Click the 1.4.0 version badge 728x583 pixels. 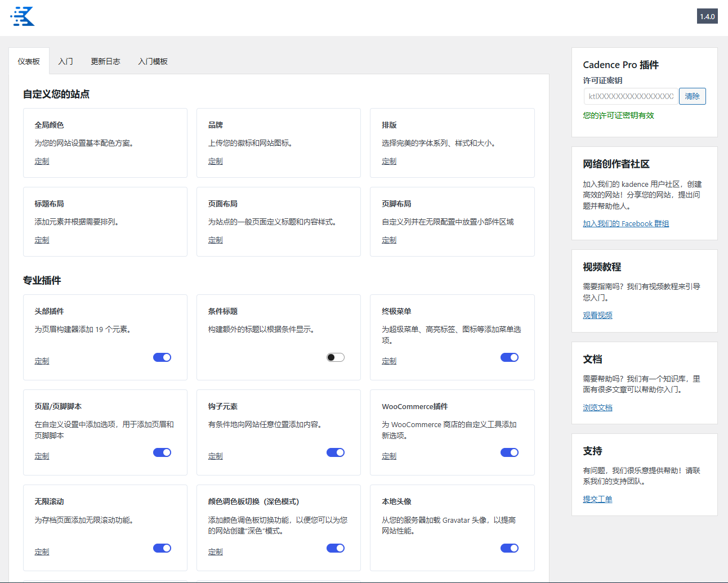[x=707, y=16]
